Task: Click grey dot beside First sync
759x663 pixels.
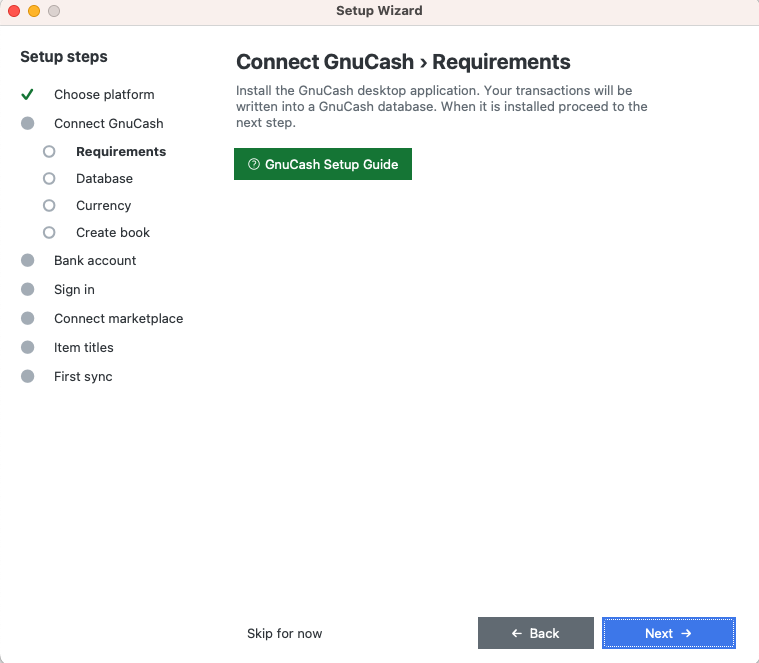Action: (28, 377)
